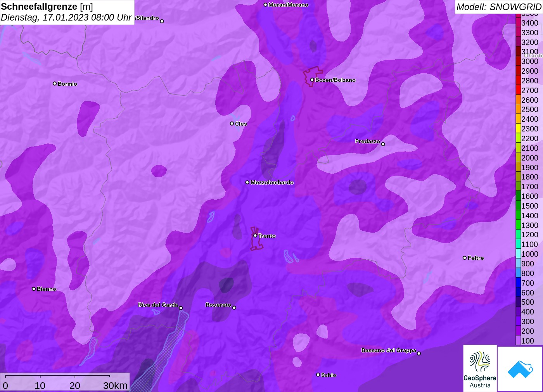Click the 3000 value in legend
This screenshot has width=543, height=392.
click(530, 61)
